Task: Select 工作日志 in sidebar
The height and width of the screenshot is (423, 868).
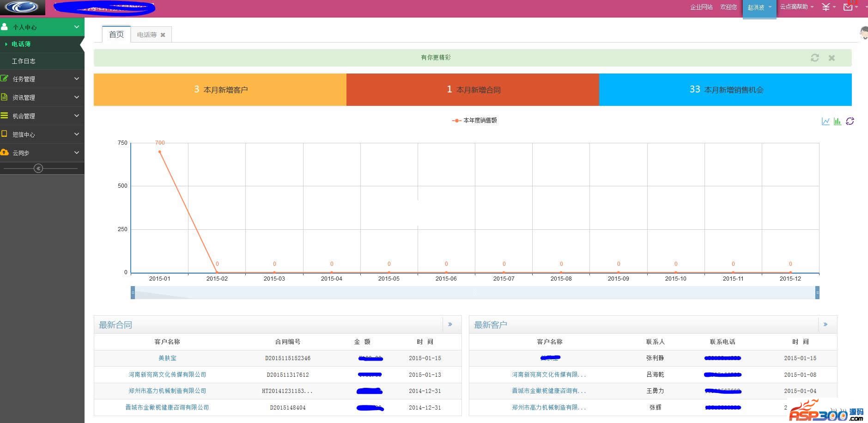Action: [24, 61]
